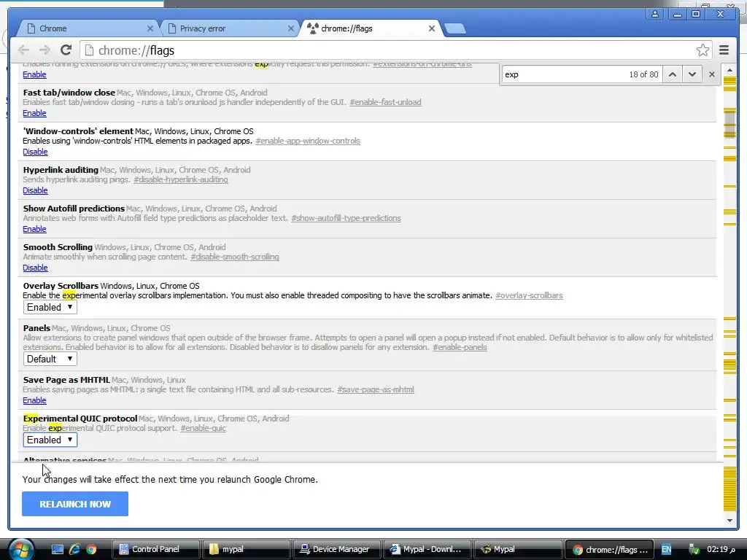The height and width of the screenshot is (560, 747).
Task: Go forward with the forward arrow
Action: pos(44,50)
